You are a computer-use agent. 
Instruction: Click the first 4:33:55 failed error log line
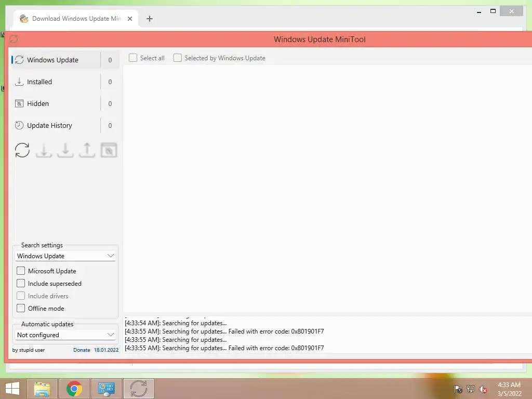pyautogui.click(x=224, y=331)
